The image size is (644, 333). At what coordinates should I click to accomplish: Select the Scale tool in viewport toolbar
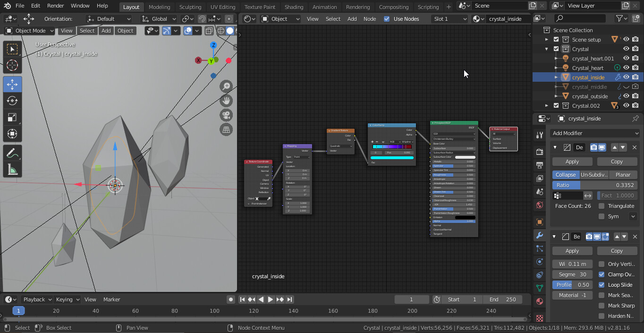(12, 117)
